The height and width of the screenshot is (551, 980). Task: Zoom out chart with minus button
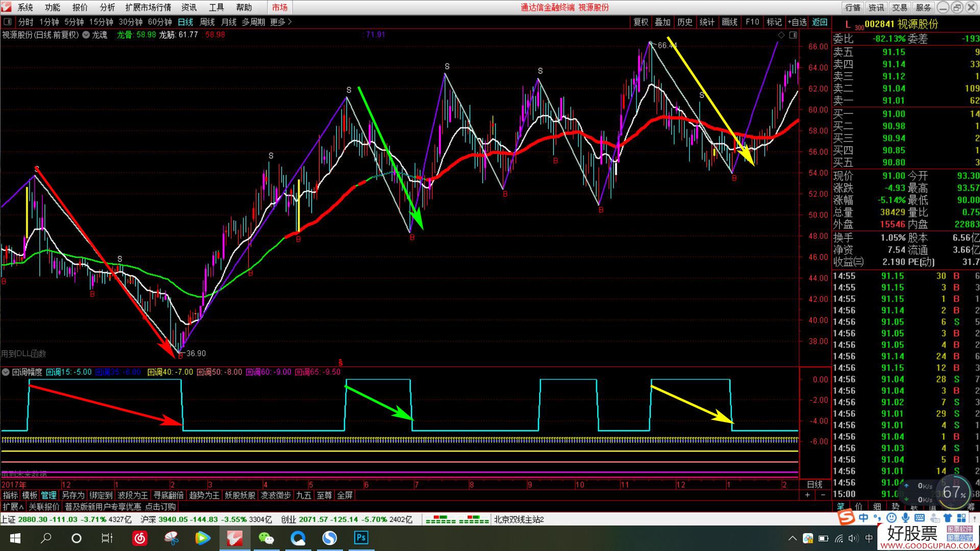[x=823, y=495]
